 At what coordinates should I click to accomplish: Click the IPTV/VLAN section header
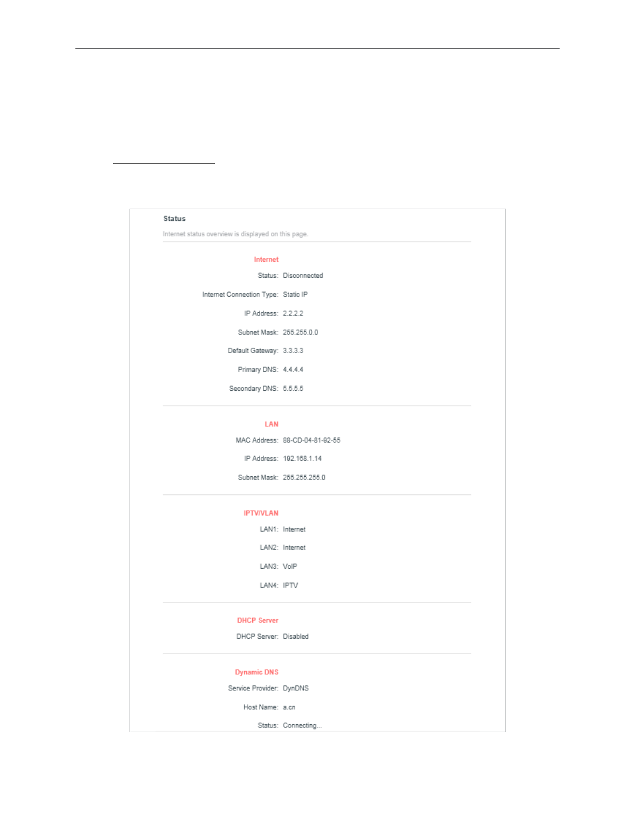(x=261, y=513)
